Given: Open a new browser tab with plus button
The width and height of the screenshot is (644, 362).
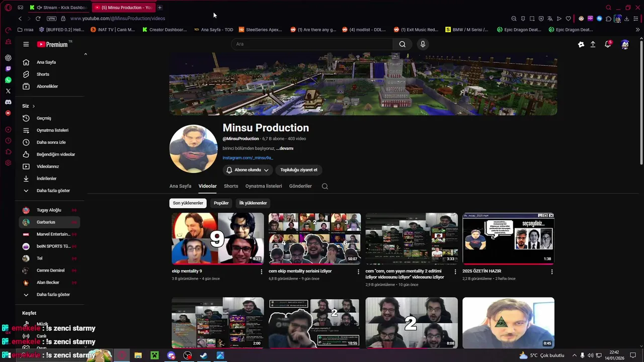Looking at the screenshot, I should (x=159, y=8).
